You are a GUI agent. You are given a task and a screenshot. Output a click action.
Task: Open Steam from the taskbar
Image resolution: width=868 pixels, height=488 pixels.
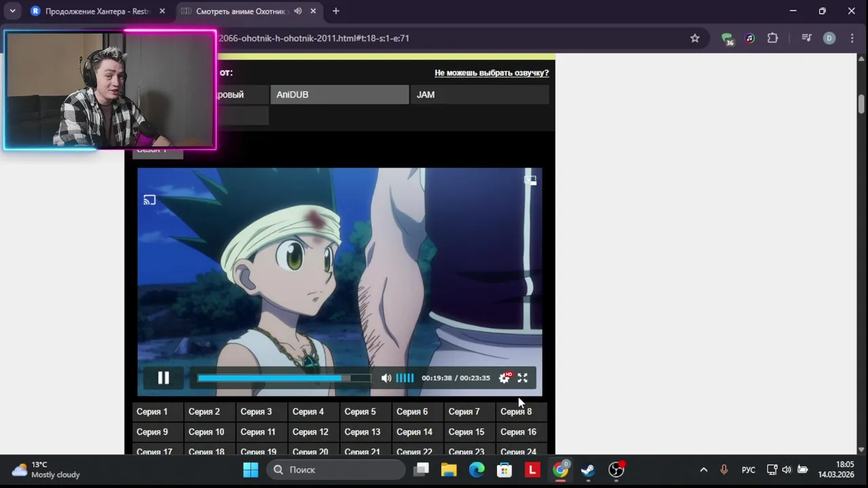588,470
